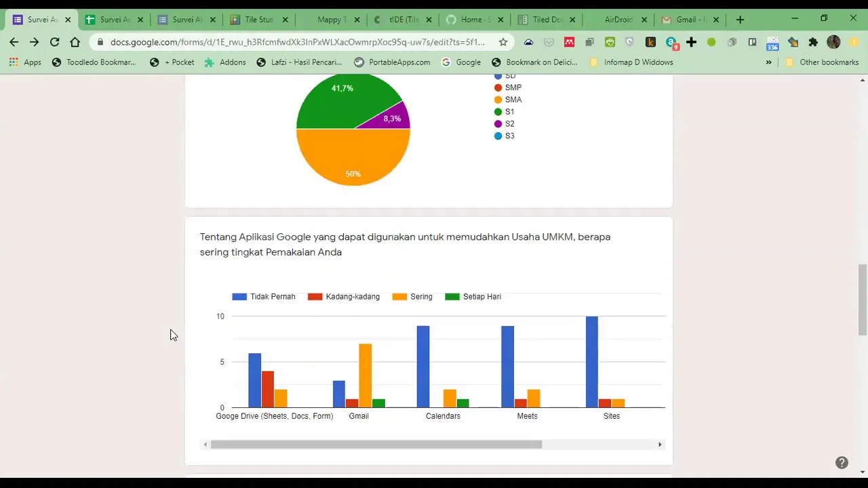Click the S1 legend entry

[504, 112]
